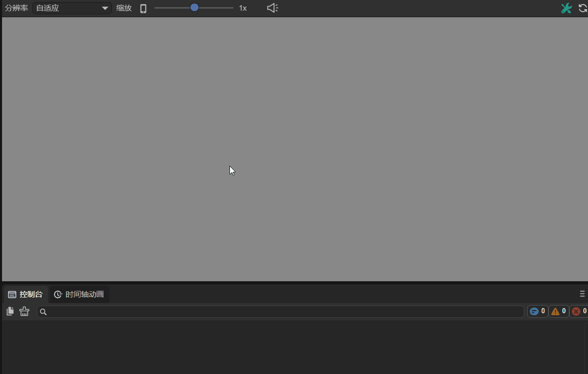Screen dimensions: 588x374
Task: Click the phone device icon beside 缩放
Action: click(x=143, y=8)
